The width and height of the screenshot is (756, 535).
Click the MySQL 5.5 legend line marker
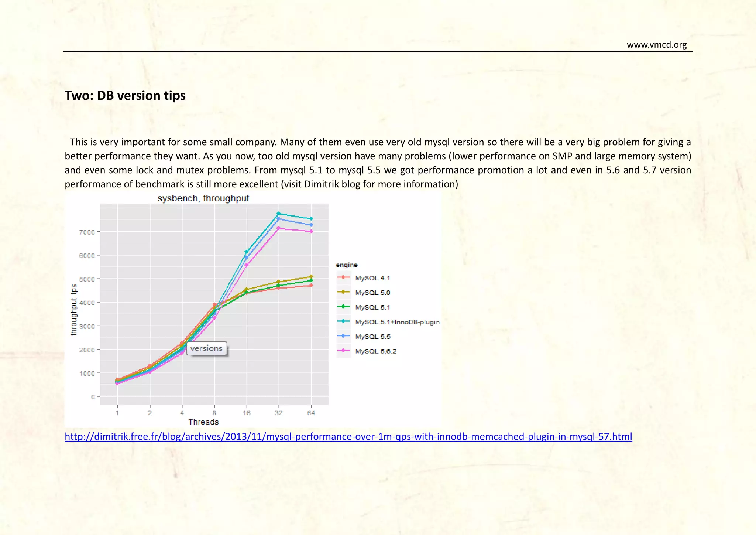click(x=343, y=336)
